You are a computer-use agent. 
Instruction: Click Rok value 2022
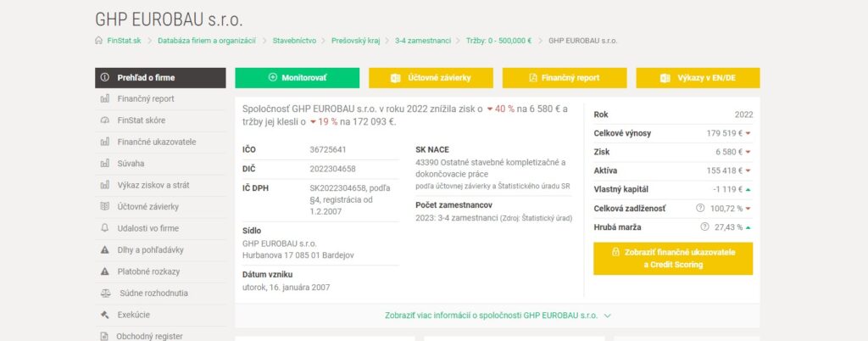tap(744, 115)
